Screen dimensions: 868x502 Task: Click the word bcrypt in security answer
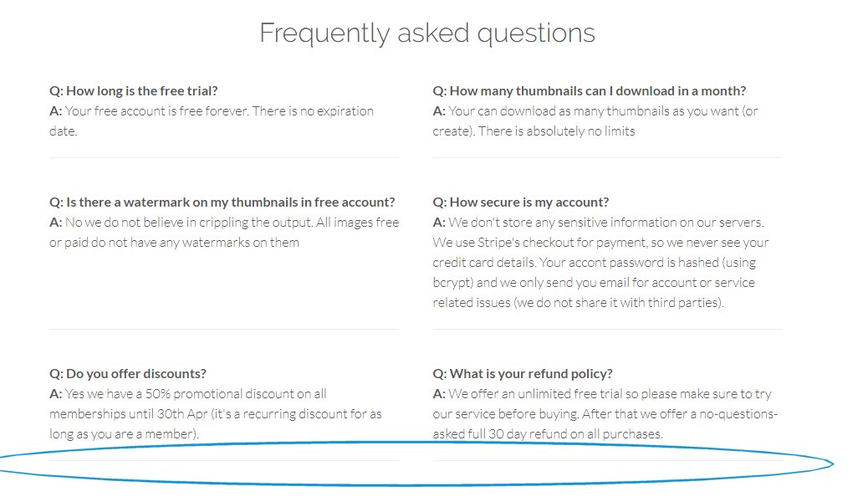pyautogui.click(x=452, y=283)
